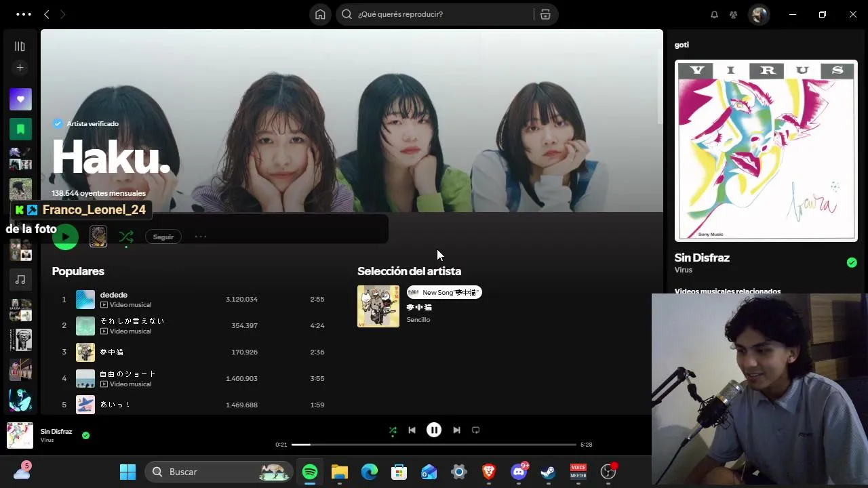Navigate forward with the right arrow
Viewport: 868px width, 488px height.
click(62, 14)
